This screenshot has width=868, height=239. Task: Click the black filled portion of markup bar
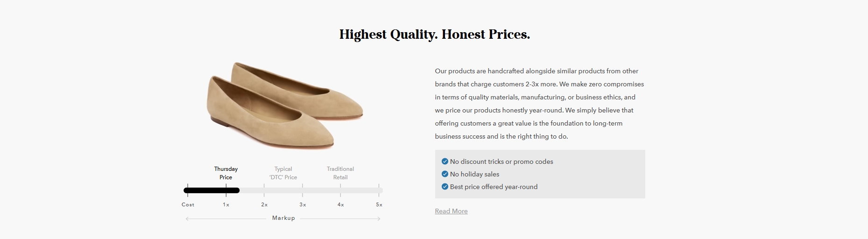coord(212,190)
